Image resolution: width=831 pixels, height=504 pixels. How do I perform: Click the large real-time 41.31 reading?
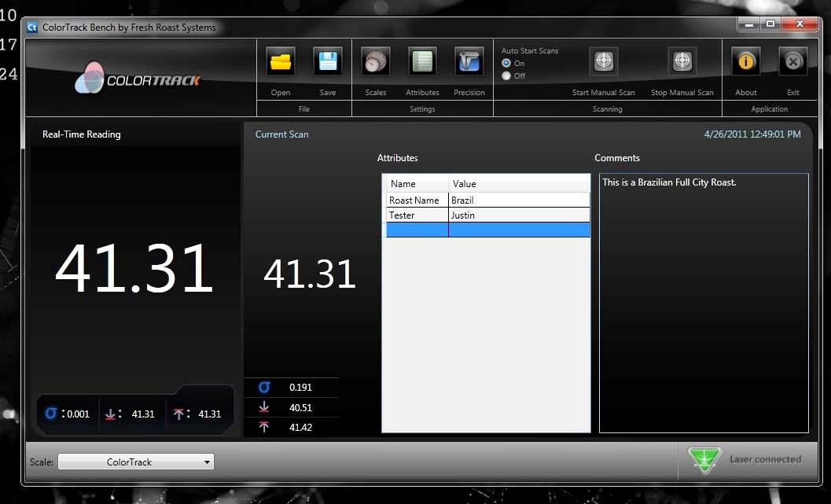134,268
